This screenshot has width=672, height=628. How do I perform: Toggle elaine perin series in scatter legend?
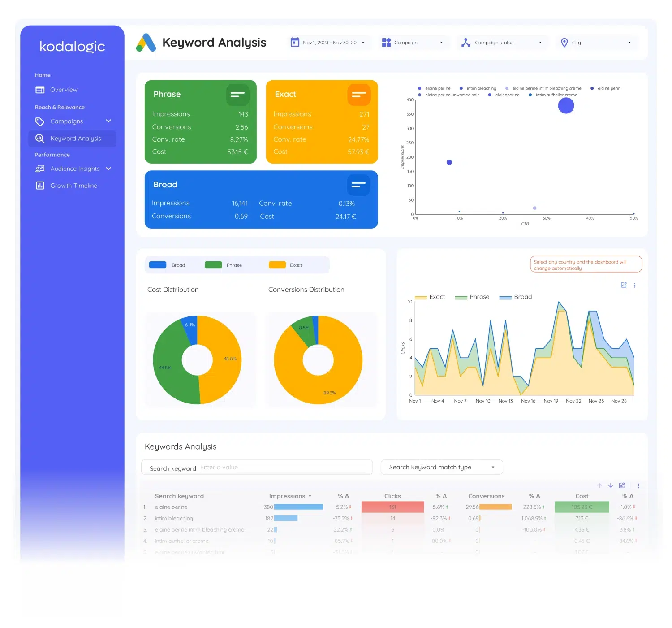pos(606,88)
